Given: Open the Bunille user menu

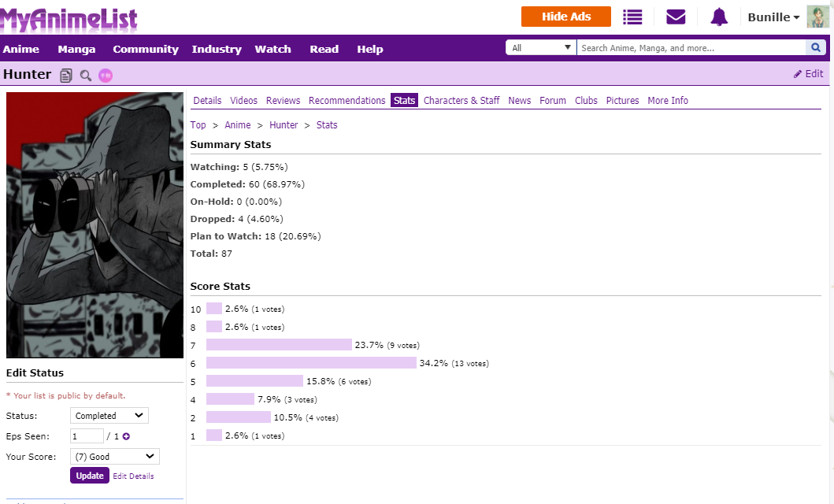Looking at the screenshot, I should pyautogui.click(x=773, y=17).
